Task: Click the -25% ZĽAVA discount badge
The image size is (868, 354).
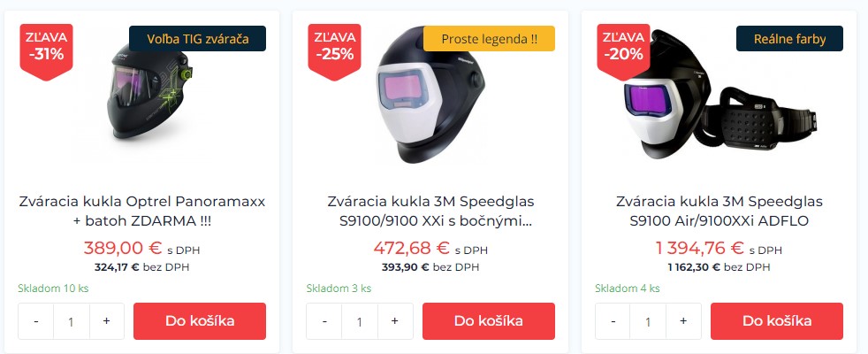Action: 335,51
